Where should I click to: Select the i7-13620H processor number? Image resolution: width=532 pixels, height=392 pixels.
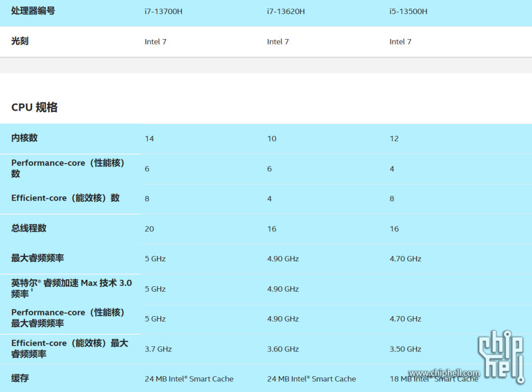click(x=286, y=11)
